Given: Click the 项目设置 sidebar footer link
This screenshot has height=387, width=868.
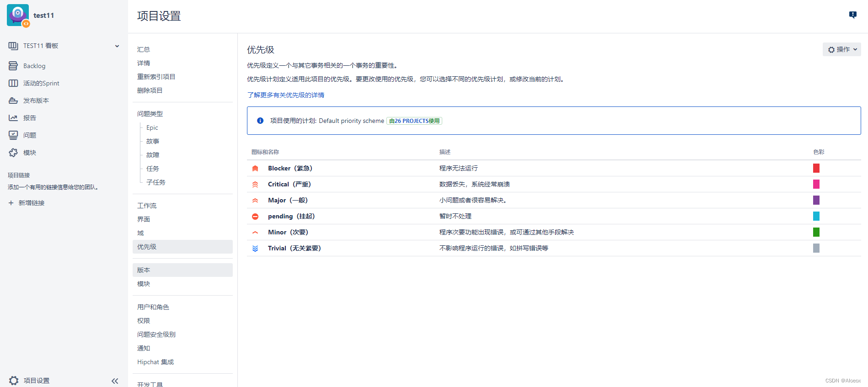Looking at the screenshot, I should click(x=37, y=381).
